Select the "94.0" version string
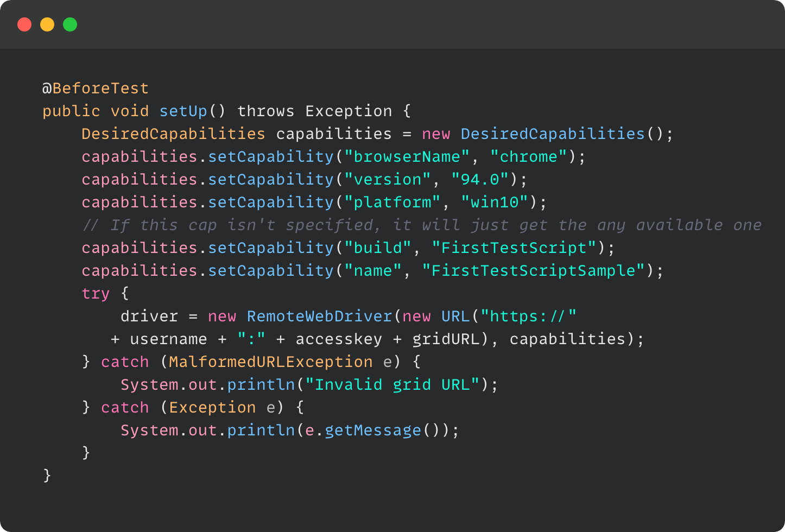 [x=480, y=179]
